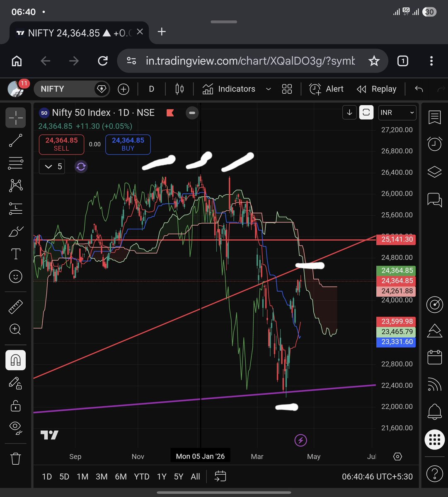Expand the Indicators dropdown chevron

tap(268, 89)
